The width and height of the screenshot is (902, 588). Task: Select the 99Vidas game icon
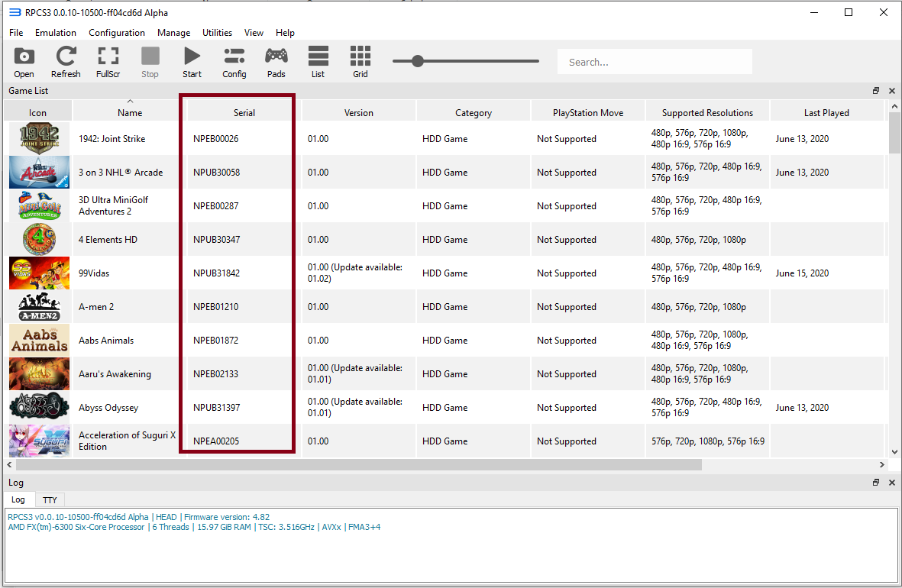coord(39,273)
